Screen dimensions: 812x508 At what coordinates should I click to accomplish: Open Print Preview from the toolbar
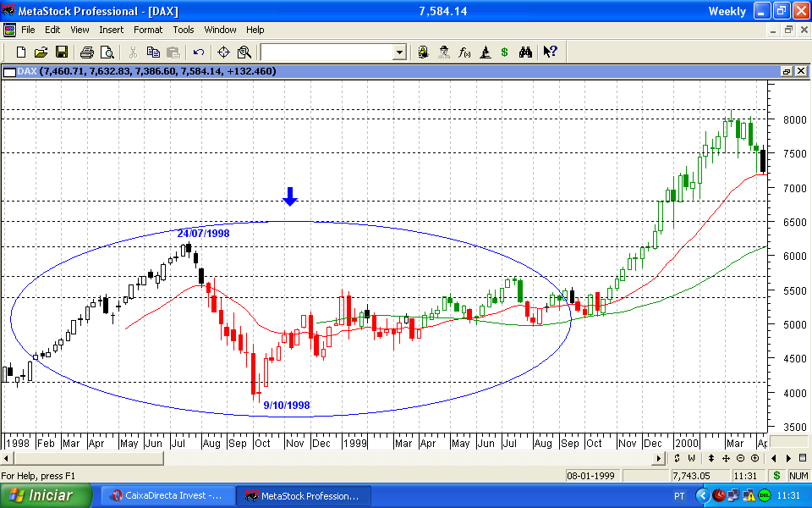107,52
